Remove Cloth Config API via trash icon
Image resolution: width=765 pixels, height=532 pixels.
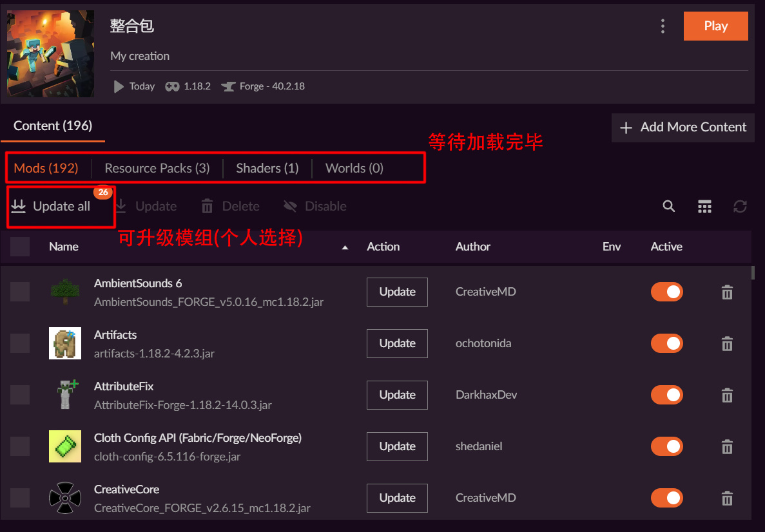[x=727, y=447]
